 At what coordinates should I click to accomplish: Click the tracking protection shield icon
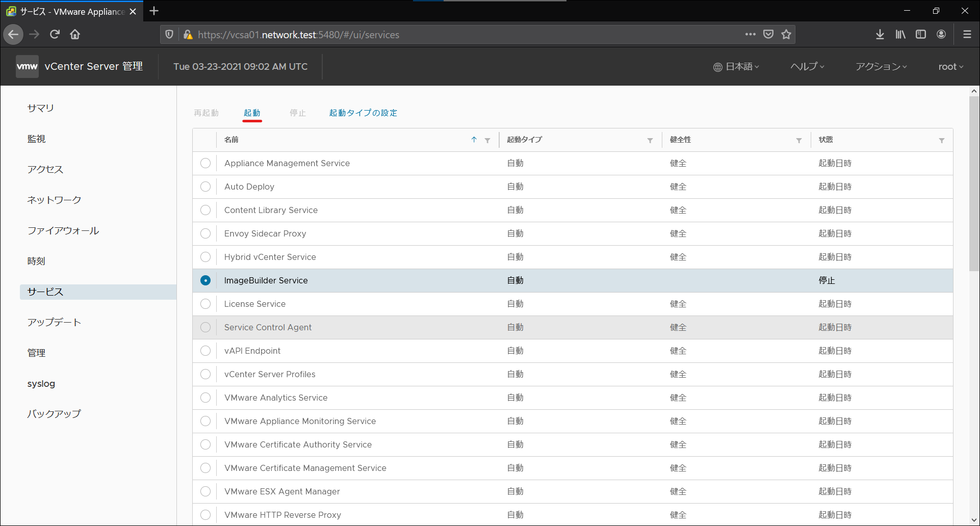(x=169, y=34)
